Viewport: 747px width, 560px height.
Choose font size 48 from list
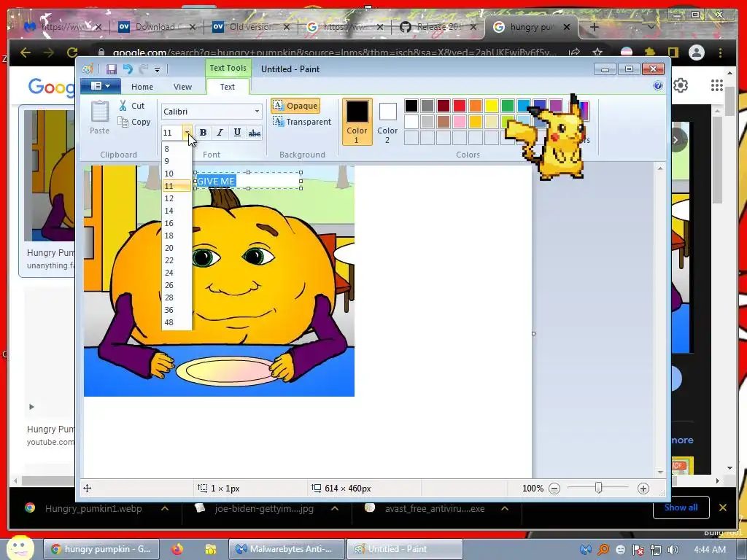point(177,322)
